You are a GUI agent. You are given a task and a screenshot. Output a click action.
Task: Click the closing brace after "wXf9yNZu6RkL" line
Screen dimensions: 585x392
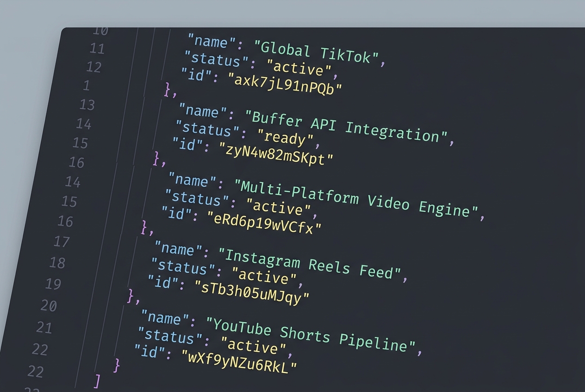coord(118,365)
